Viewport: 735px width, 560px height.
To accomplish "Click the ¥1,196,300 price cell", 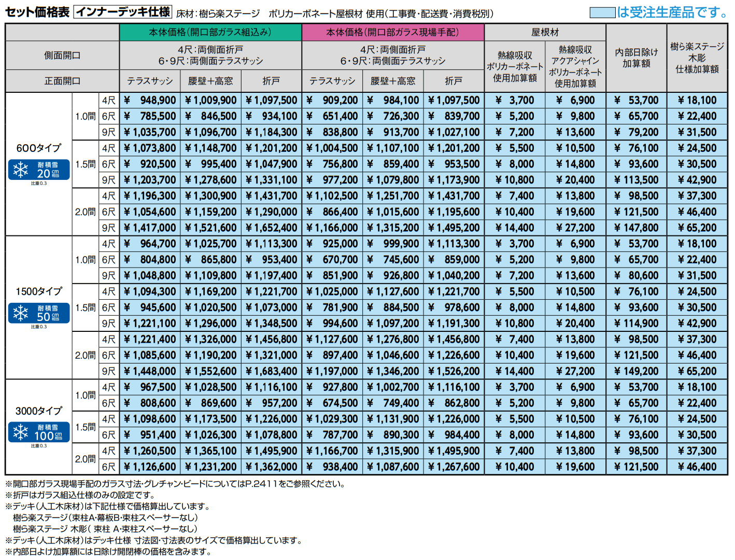I will pos(150,196).
